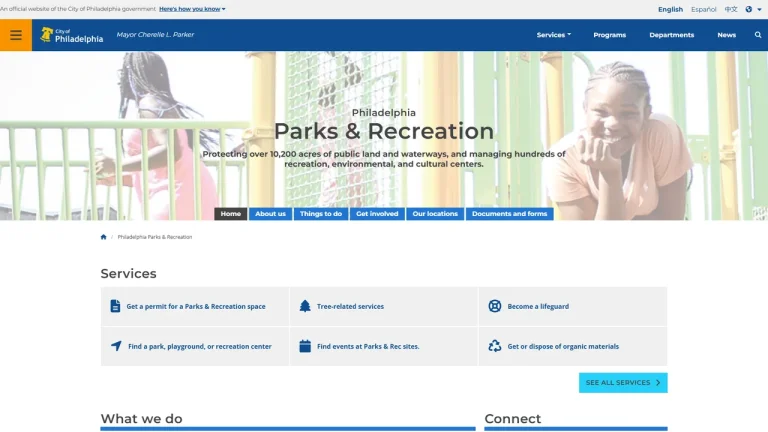768x432 pixels.
Task: Click the globe language icon
Action: [748, 9]
